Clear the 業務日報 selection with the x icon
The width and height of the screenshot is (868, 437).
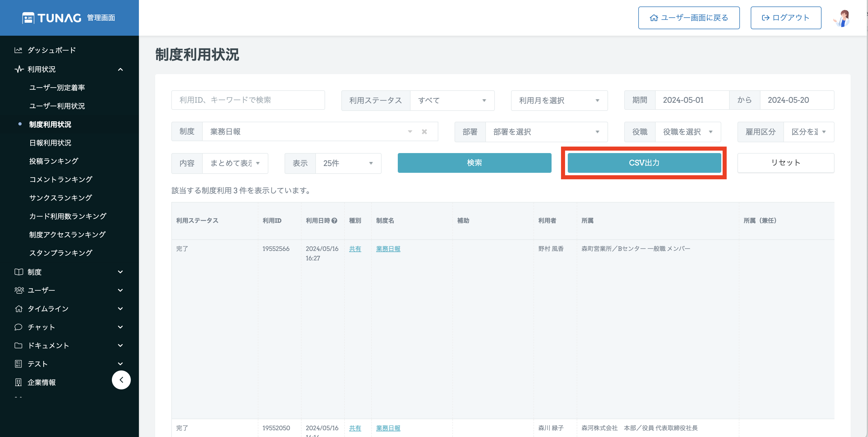[x=425, y=132]
